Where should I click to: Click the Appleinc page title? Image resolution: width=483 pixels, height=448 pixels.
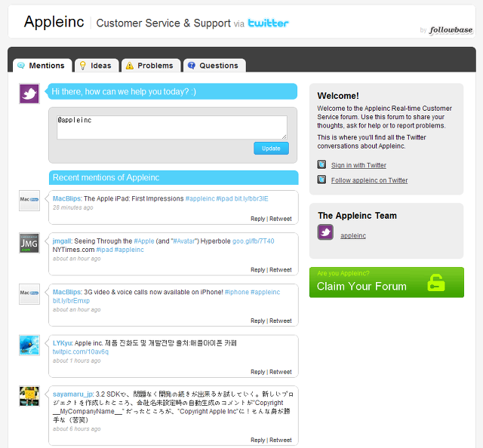pos(54,22)
